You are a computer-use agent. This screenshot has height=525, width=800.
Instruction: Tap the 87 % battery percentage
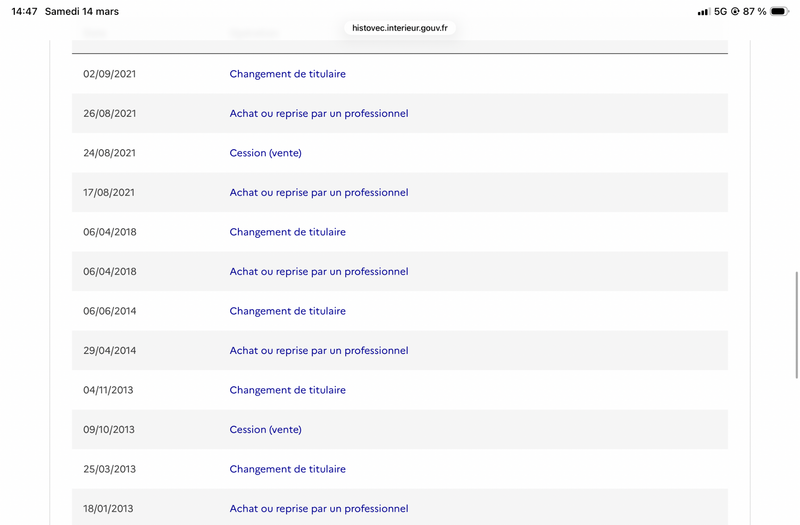point(755,12)
